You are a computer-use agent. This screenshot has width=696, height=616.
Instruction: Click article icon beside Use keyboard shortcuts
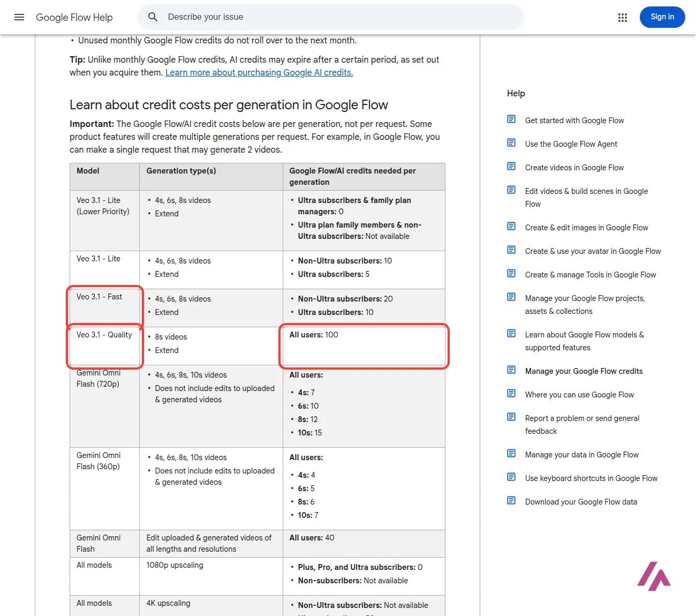pos(511,477)
